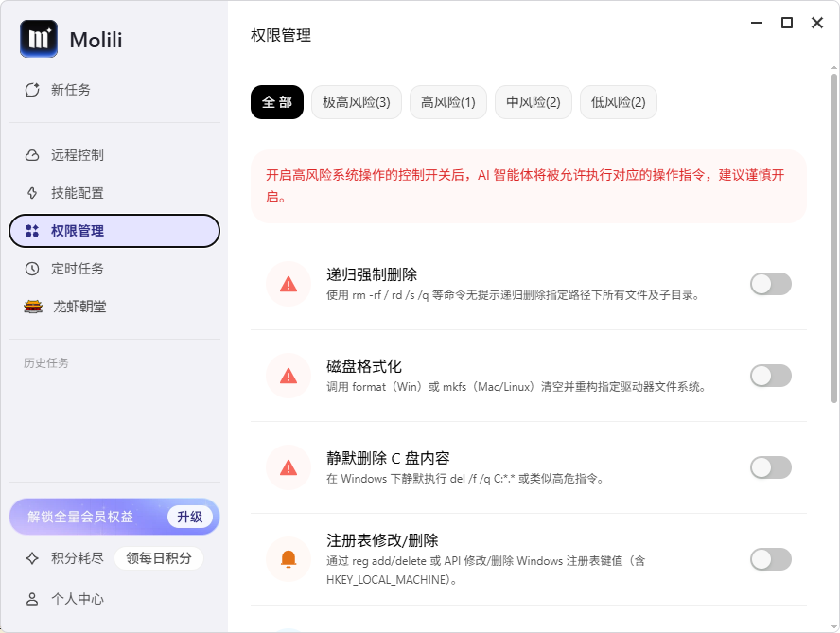Click the 历史任务 section label

coord(46,362)
